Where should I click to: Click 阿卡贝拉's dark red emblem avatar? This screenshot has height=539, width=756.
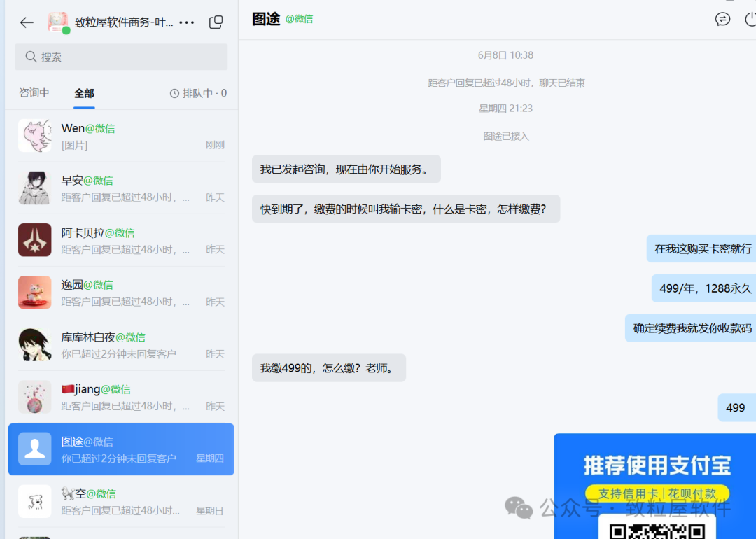coord(35,240)
